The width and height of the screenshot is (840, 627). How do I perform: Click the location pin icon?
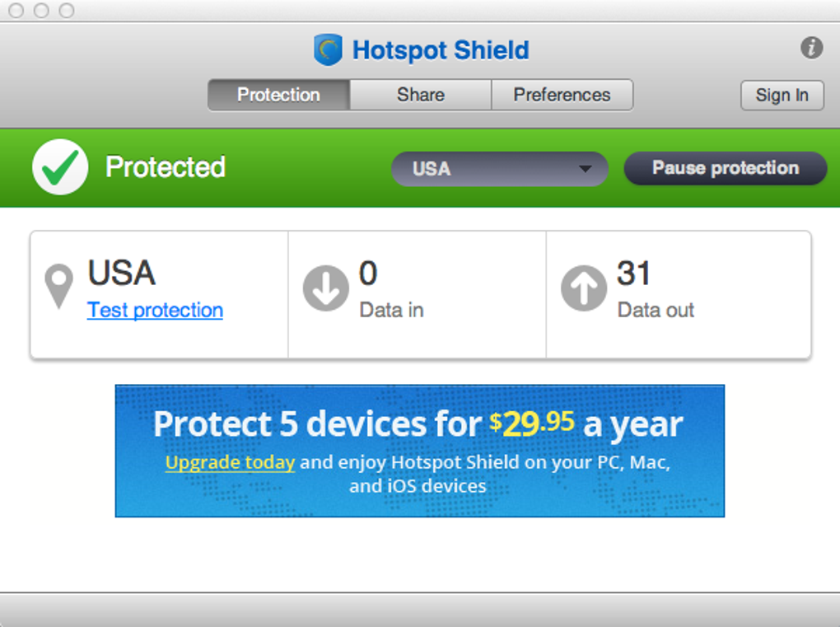click(x=58, y=286)
